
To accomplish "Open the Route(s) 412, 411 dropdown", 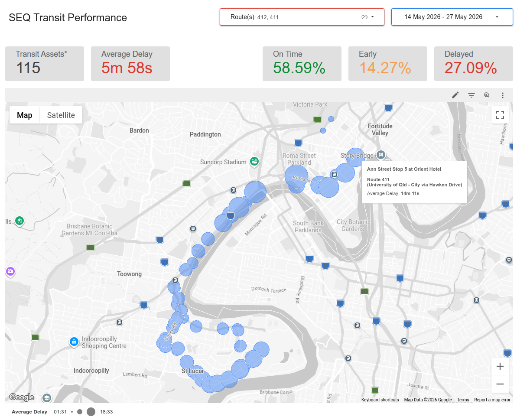I will click(x=302, y=17).
